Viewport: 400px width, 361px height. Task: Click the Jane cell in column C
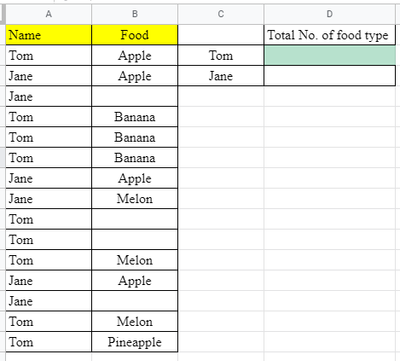pyautogui.click(x=221, y=76)
